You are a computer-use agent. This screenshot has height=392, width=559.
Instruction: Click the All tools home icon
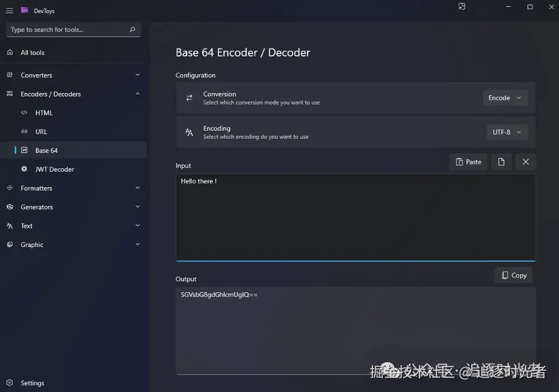tap(10, 52)
